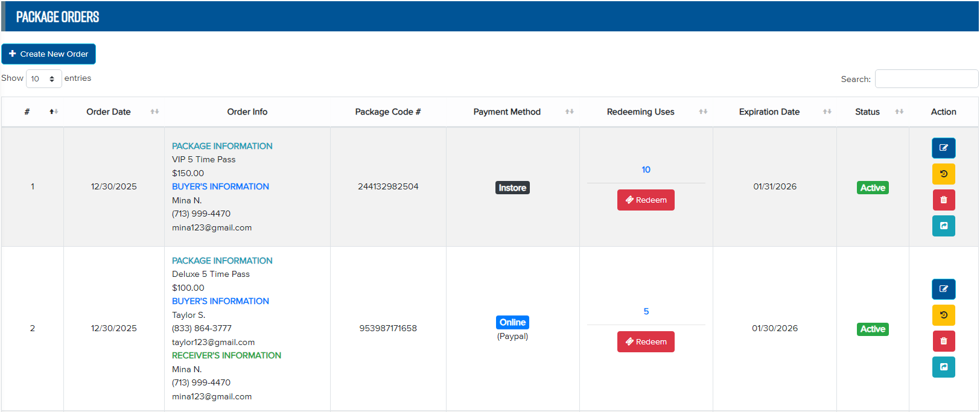Redeem the VIP 5 Time Pass order
The height and width of the screenshot is (412, 980).
pyautogui.click(x=646, y=200)
